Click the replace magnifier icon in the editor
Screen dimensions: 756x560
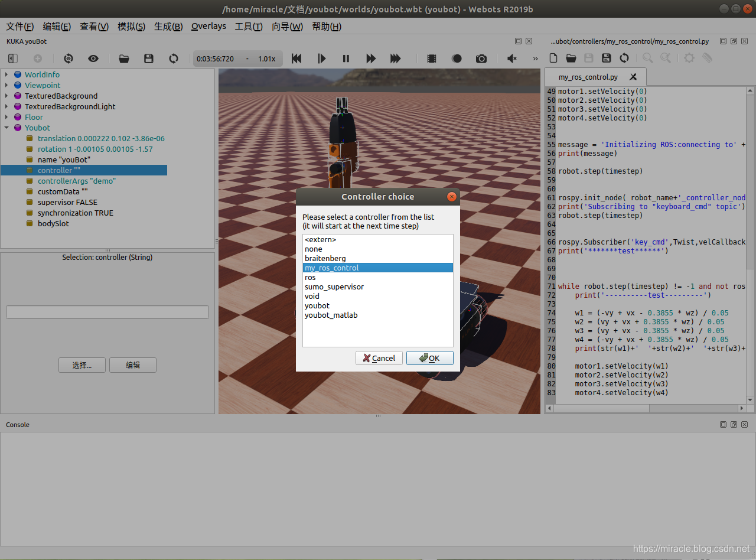tap(666, 58)
